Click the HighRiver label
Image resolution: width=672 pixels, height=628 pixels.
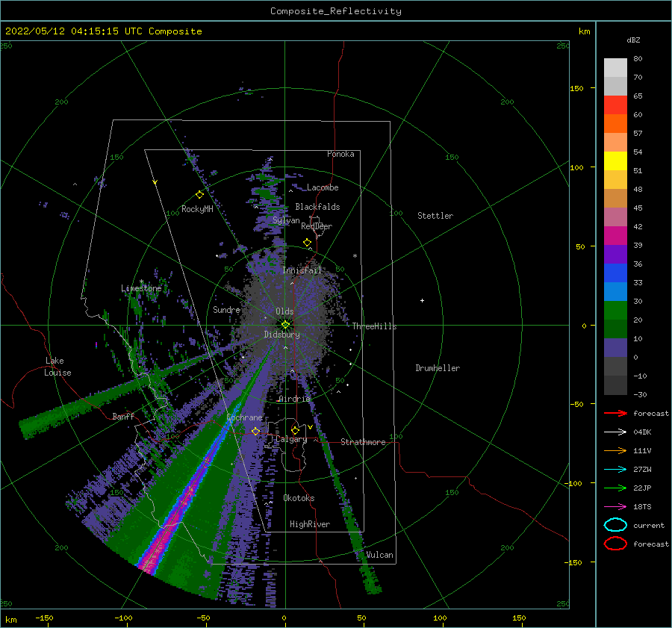[x=310, y=524]
